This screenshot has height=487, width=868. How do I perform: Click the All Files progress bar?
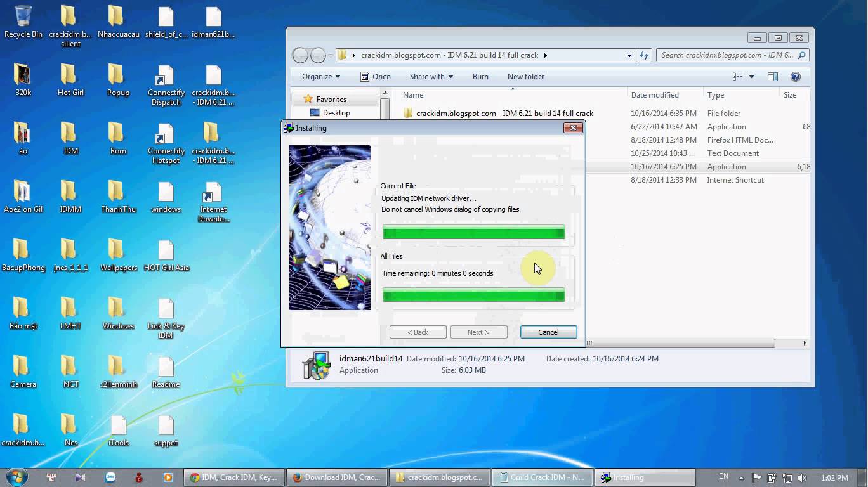473,294
